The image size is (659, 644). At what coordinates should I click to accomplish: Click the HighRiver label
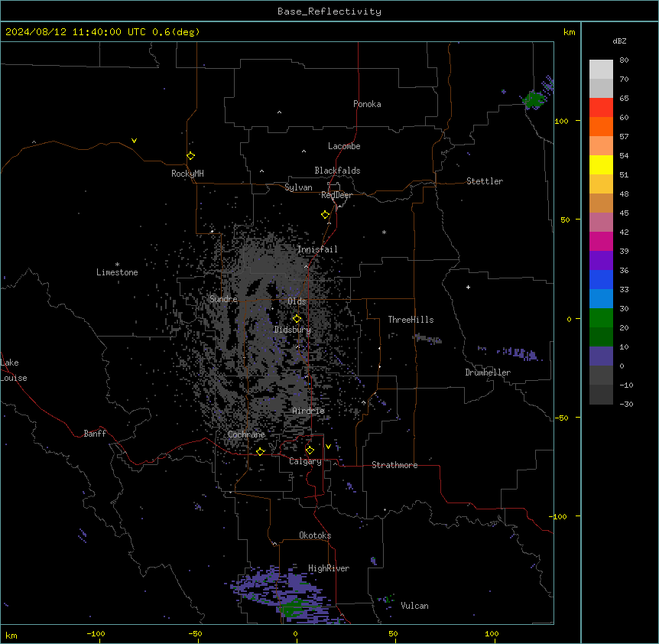point(329,568)
